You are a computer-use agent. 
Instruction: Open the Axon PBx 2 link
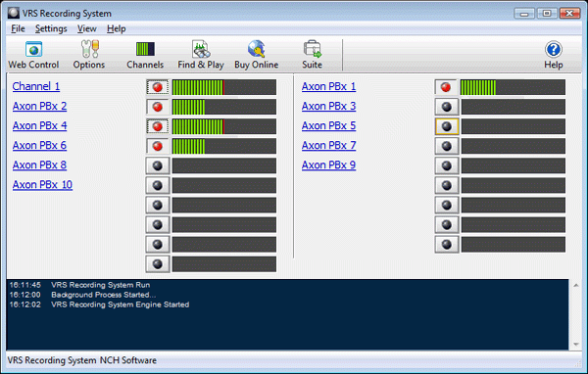coord(40,106)
